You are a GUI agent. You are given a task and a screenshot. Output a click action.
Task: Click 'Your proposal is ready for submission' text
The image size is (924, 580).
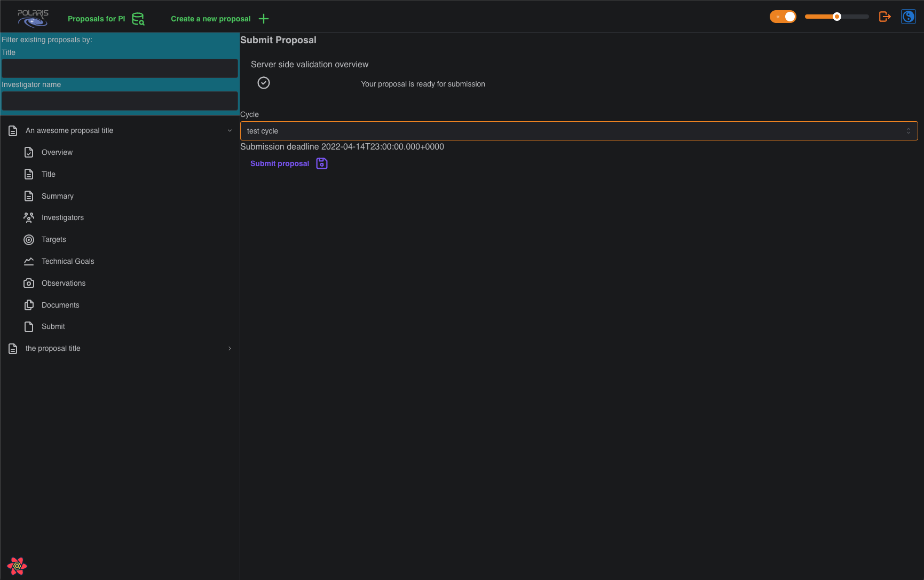(x=423, y=84)
